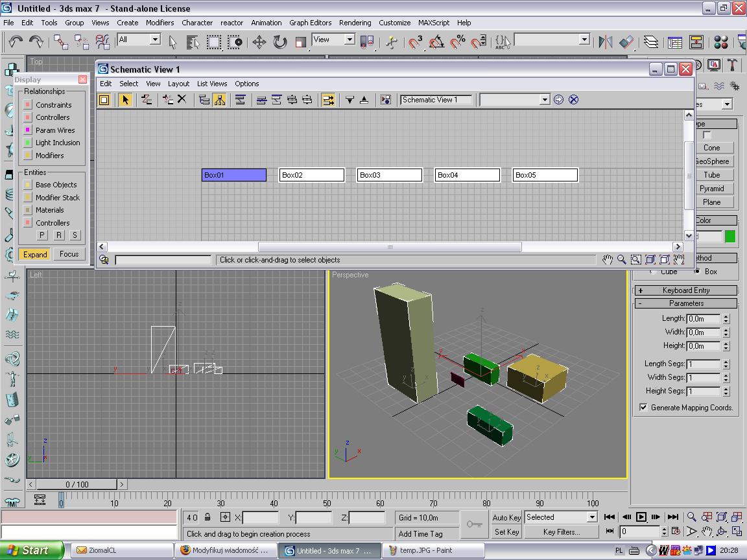Open Schematic View List Views menu
The image size is (747, 560).
(212, 84)
